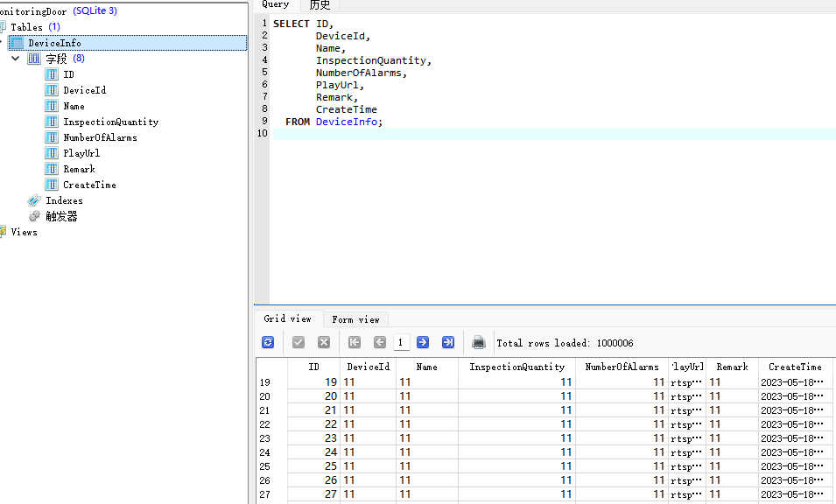Place cursor on empty line 10 of editor

[554, 134]
